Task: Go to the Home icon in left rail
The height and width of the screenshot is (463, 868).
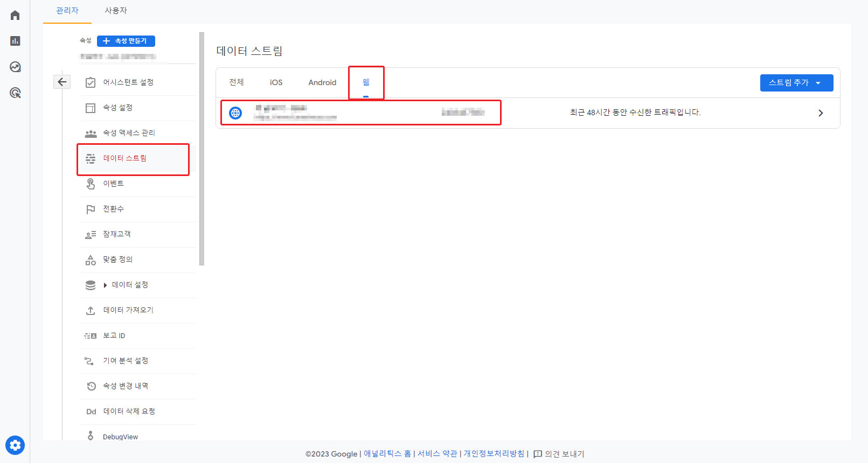Action: click(15, 15)
